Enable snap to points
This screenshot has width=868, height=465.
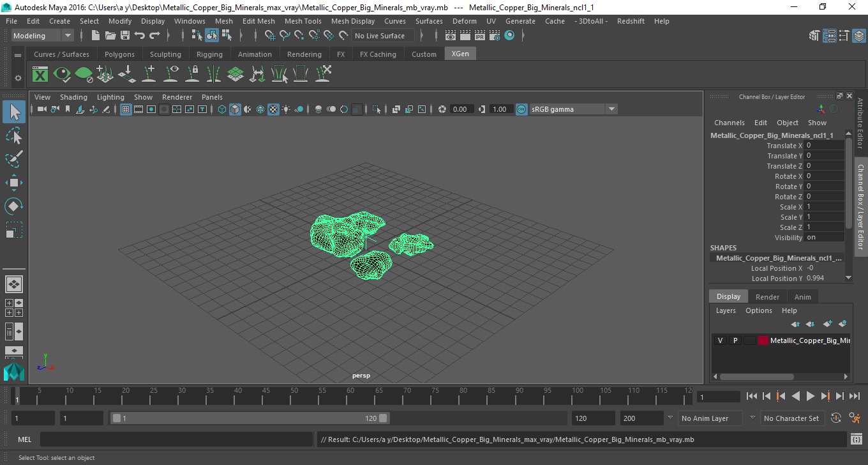pos(299,36)
